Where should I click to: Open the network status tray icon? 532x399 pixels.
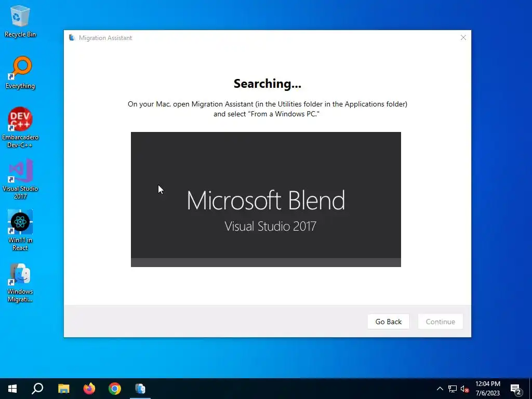click(x=453, y=389)
